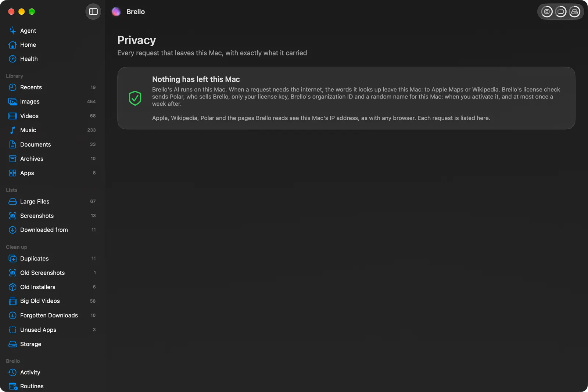Select Music in the sidebar
This screenshot has width=588, height=392.
pos(52,130)
